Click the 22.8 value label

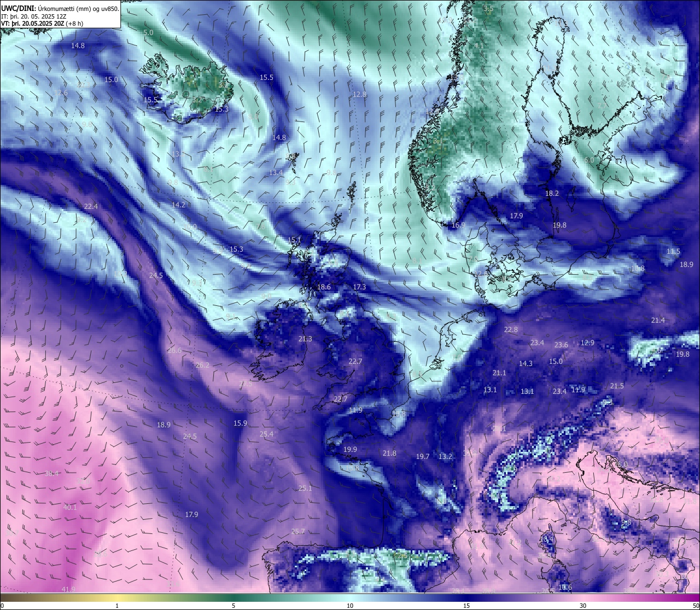[x=511, y=329]
